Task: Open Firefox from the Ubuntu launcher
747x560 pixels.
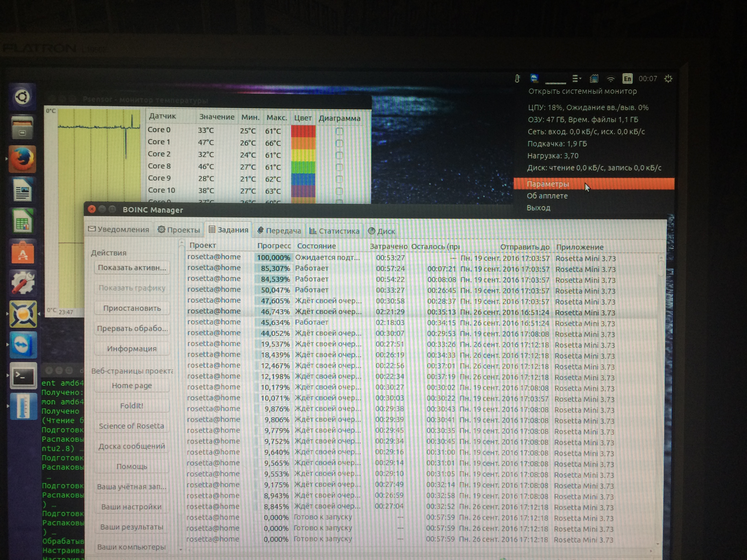Action: [x=22, y=159]
